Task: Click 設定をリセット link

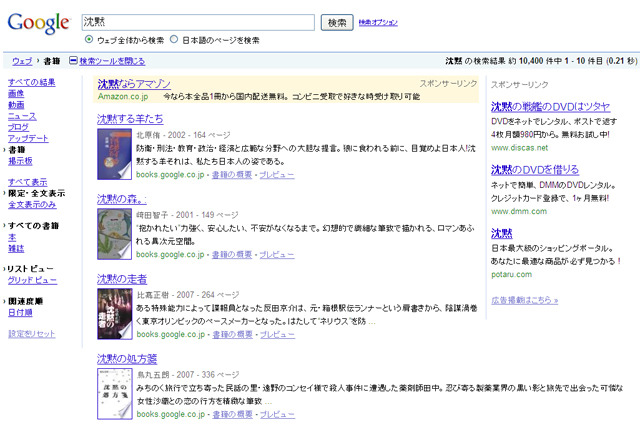Action: pos(31,334)
